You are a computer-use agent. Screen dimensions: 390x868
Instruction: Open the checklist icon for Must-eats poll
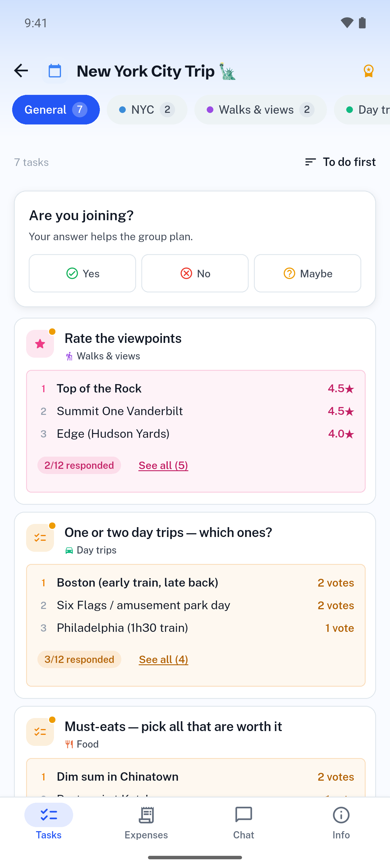40,732
